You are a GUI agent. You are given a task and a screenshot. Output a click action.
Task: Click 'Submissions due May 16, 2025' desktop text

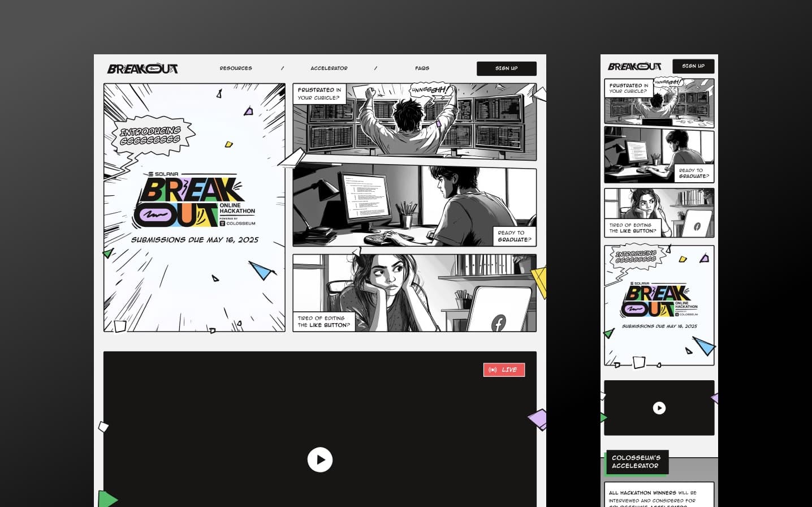195,240
